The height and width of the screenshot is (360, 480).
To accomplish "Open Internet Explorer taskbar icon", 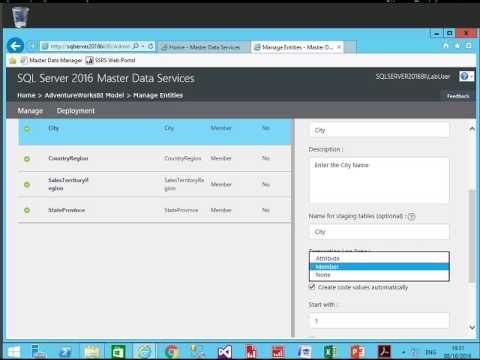I will click(144, 352).
